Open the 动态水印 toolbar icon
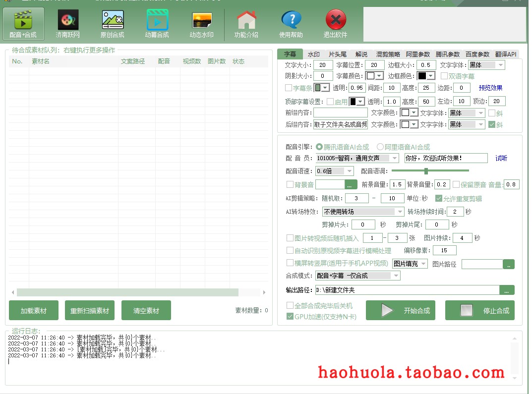Viewport: 532px width, 394px height. pyautogui.click(x=202, y=23)
